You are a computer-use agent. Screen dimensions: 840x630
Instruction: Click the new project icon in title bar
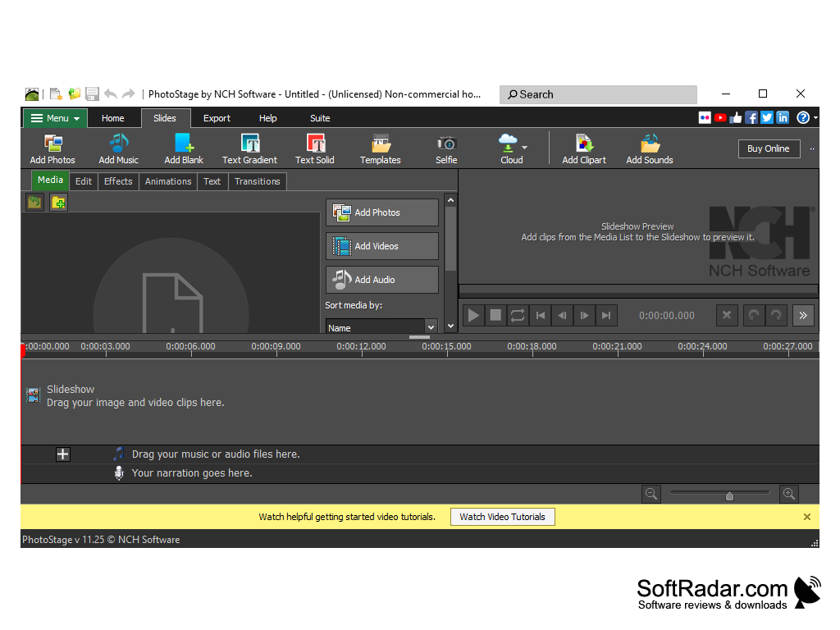coord(56,94)
